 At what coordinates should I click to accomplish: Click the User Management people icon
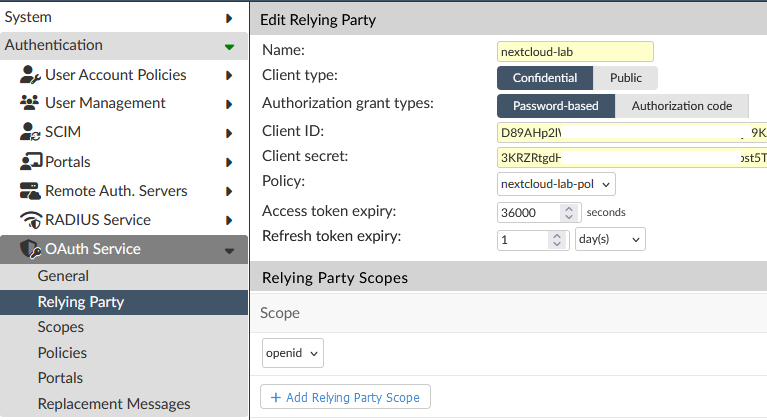tap(29, 103)
